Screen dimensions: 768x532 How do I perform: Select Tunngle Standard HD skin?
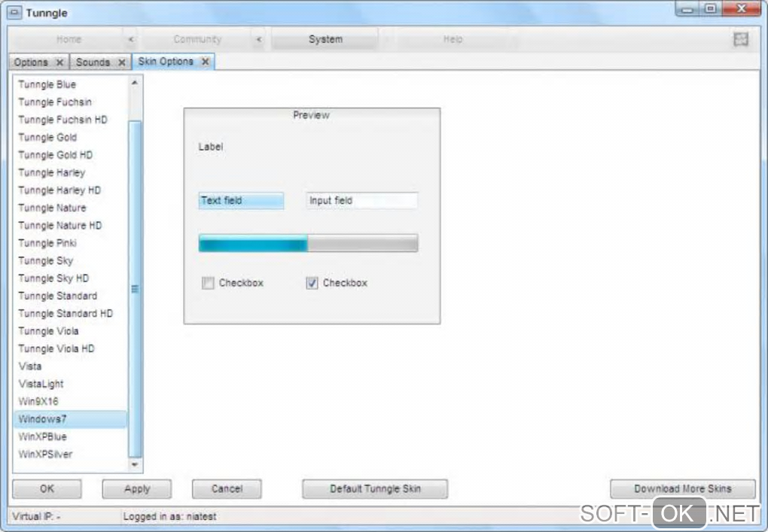pyautogui.click(x=70, y=313)
